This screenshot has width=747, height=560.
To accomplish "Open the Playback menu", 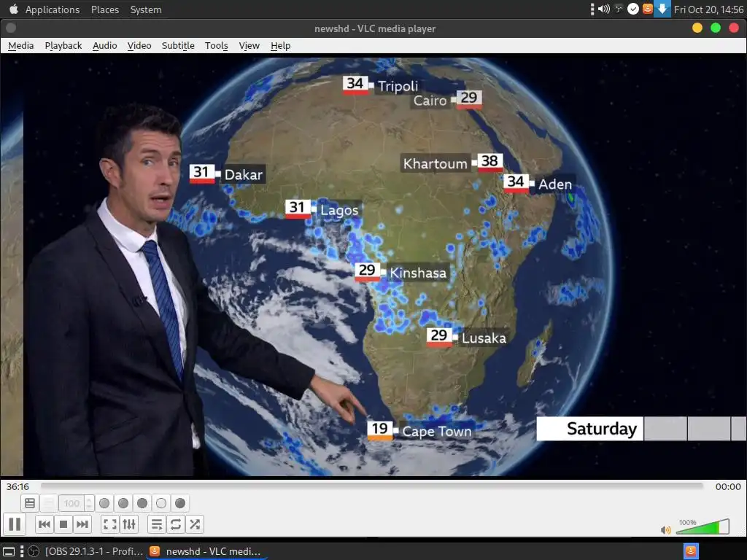I will 63,46.
